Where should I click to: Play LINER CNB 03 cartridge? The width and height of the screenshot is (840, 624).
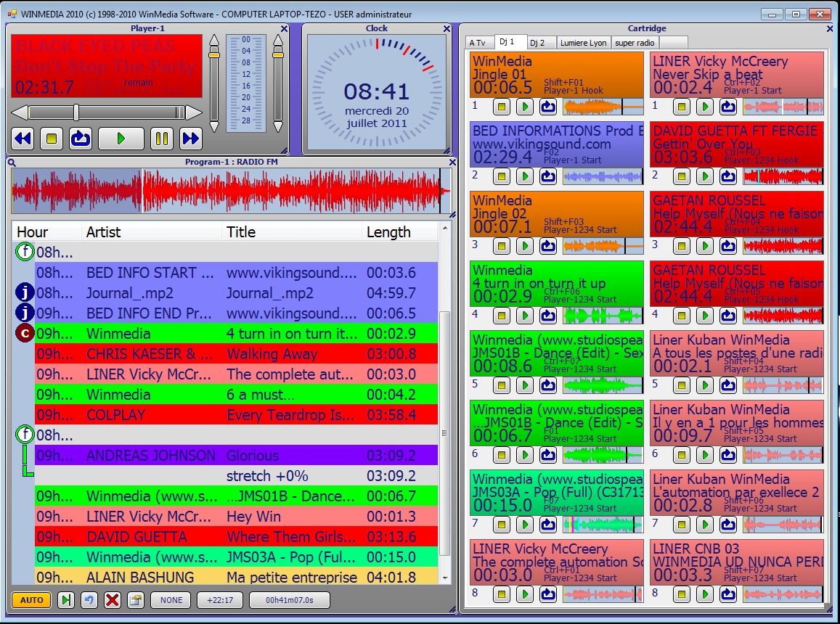[x=705, y=594]
